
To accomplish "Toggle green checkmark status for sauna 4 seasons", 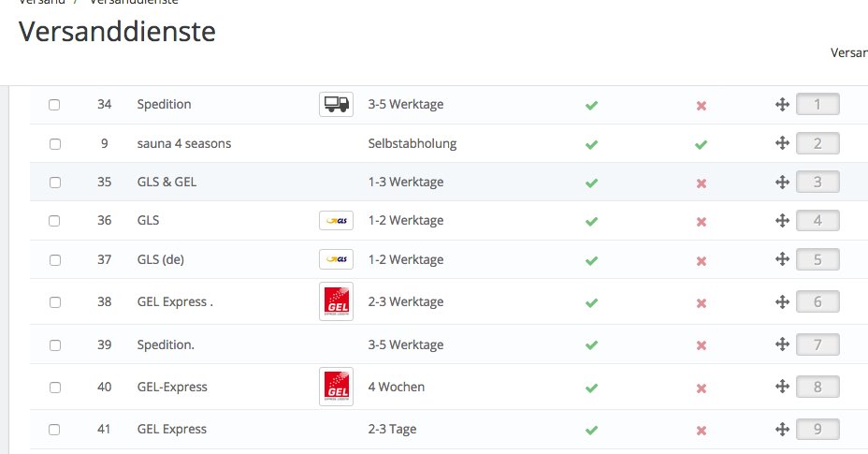I will 591,144.
